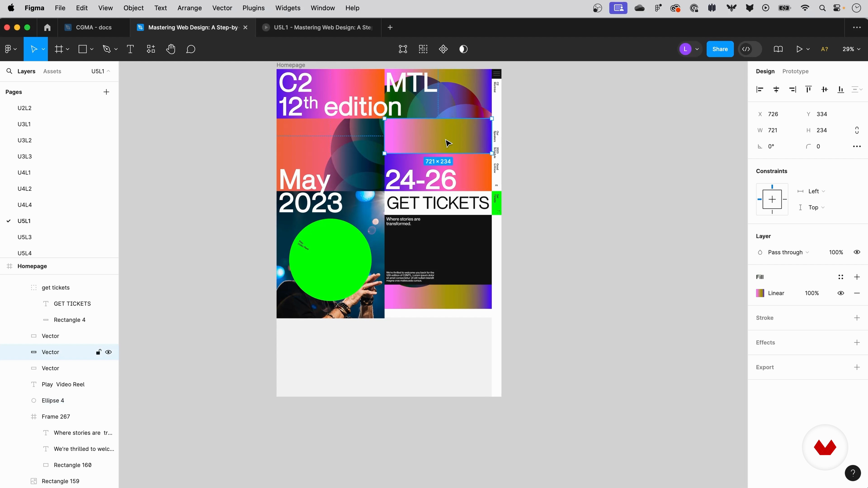Open the Libraries book icon
This screenshot has width=868, height=488.
[778, 49]
